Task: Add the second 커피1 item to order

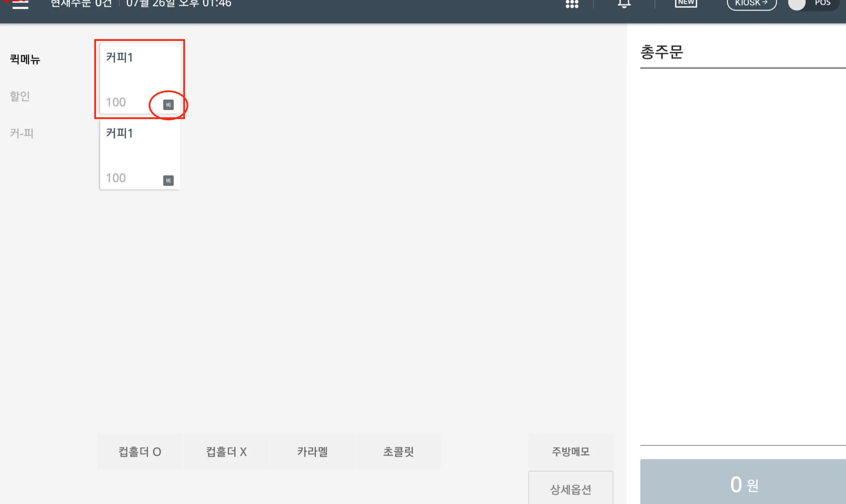Action: click(140, 155)
